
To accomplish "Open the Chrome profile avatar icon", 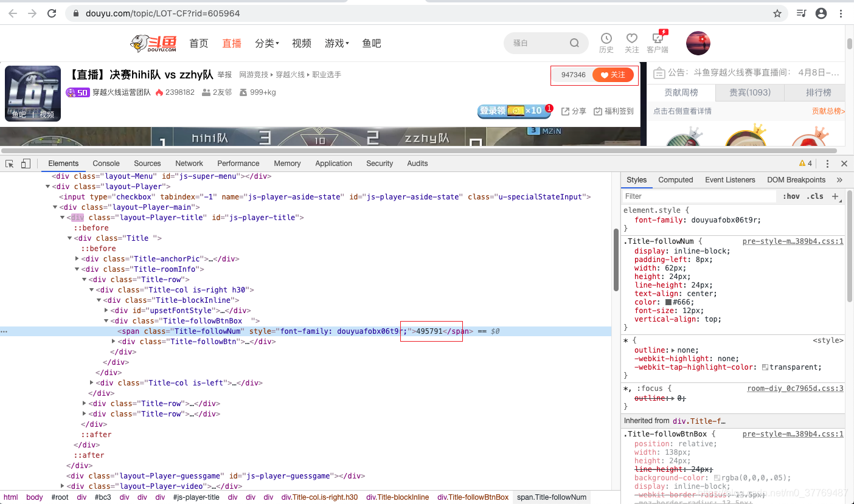I will click(x=821, y=13).
